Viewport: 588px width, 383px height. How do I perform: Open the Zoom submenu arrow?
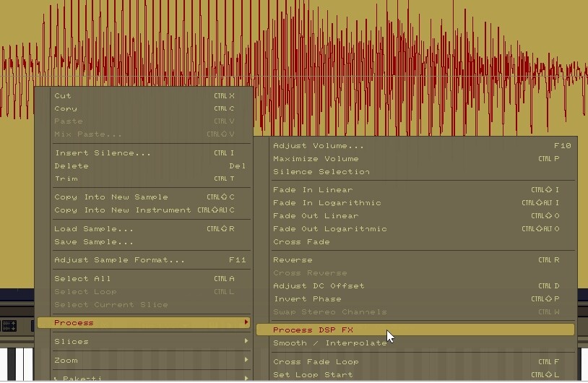(246, 360)
